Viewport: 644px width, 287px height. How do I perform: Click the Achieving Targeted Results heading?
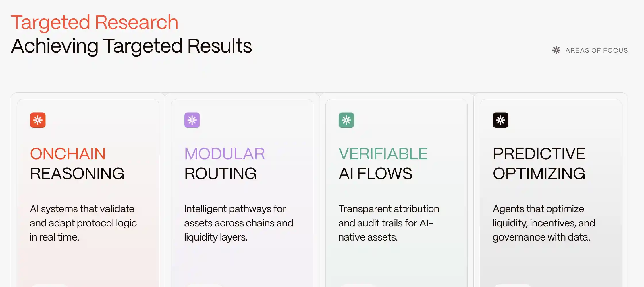tap(132, 46)
